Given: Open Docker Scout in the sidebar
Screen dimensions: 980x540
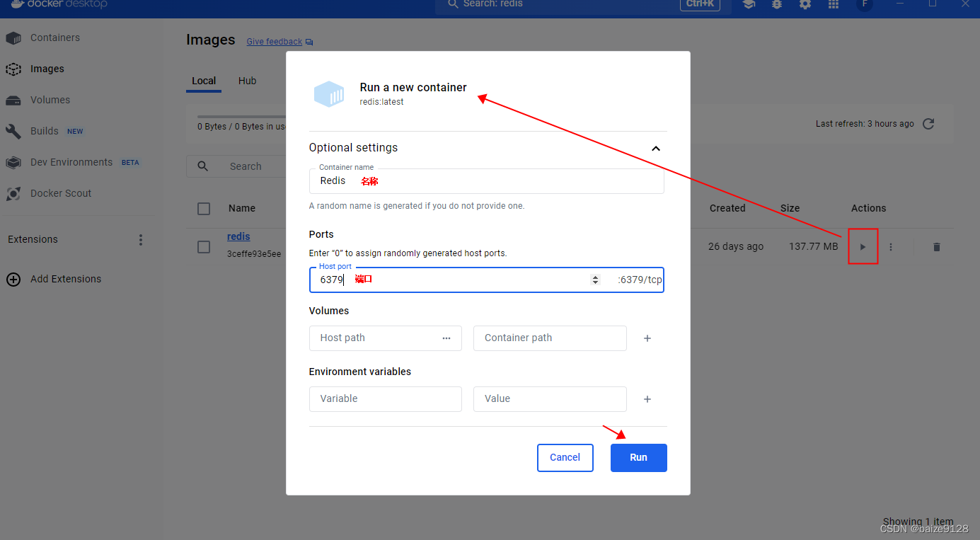Looking at the screenshot, I should pos(61,193).
